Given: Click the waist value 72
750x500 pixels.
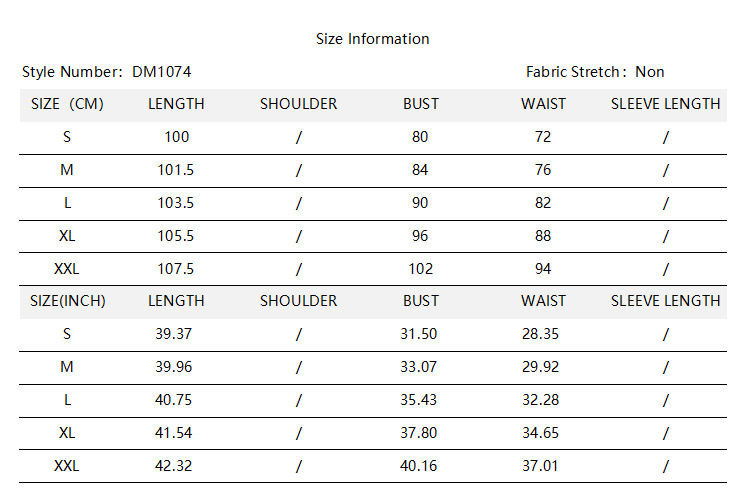Looking at the screenshot, I should pos(543,137).
